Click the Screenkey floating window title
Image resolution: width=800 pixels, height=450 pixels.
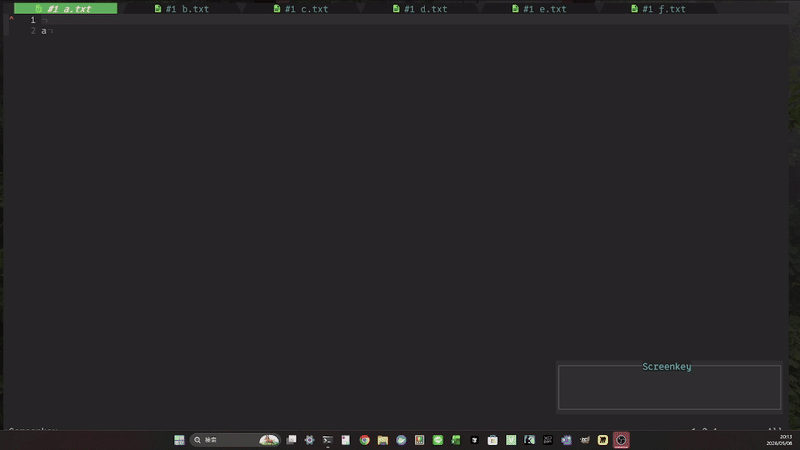pos(666,366)
